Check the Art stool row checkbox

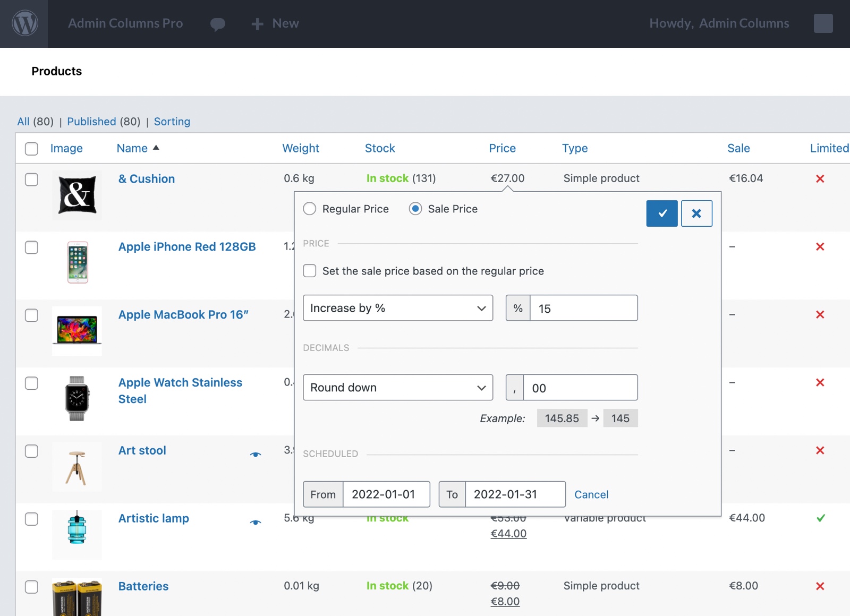[32, 451]
